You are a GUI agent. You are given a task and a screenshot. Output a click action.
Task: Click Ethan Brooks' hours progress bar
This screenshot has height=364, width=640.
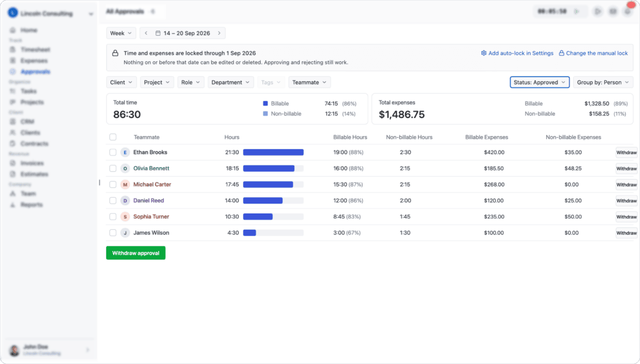click(x=274, y=152)
